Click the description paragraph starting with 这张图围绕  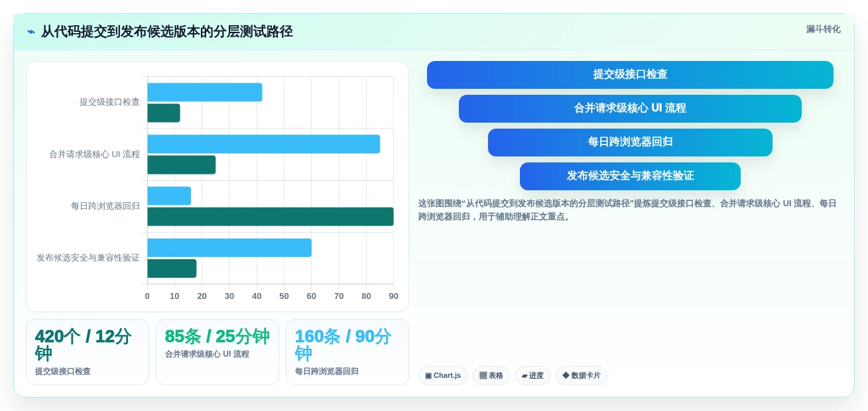coord(627,209)
